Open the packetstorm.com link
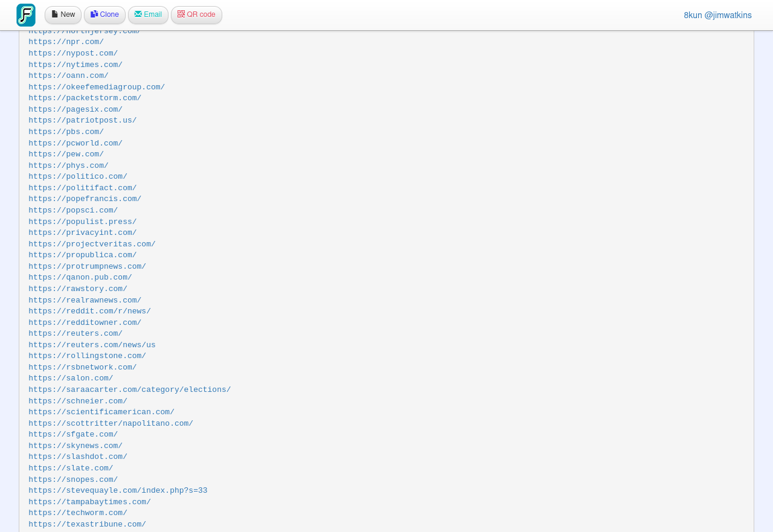This screenshot has width=773, height=532. click(85, 98)
